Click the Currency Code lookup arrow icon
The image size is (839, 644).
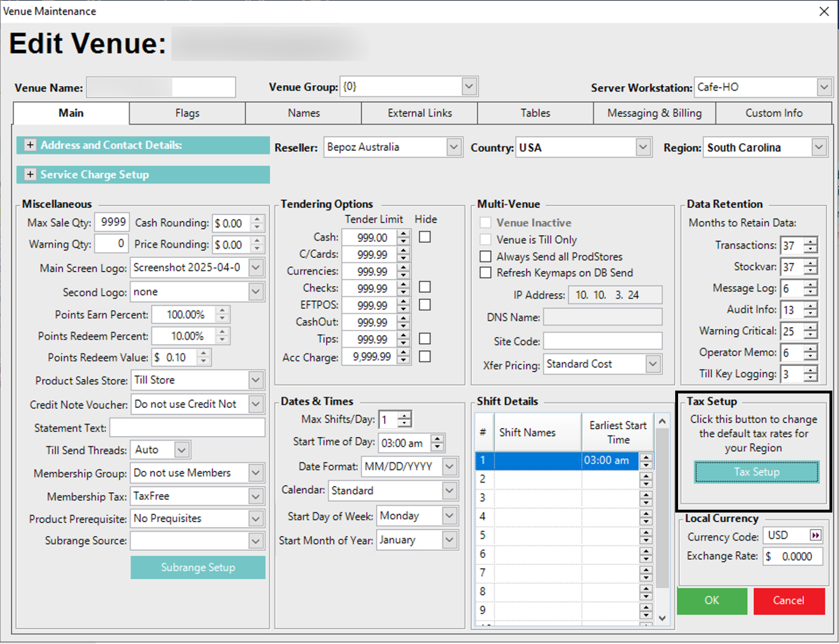tap(815, 535)
